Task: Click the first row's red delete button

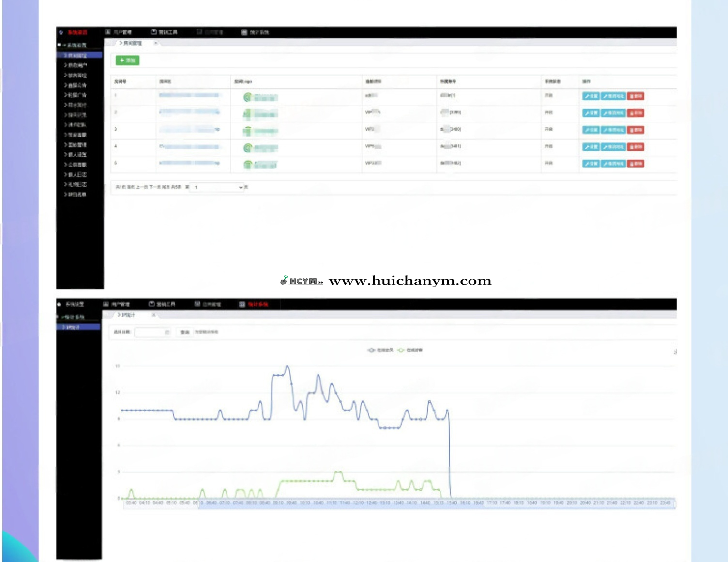Action: 636,96
